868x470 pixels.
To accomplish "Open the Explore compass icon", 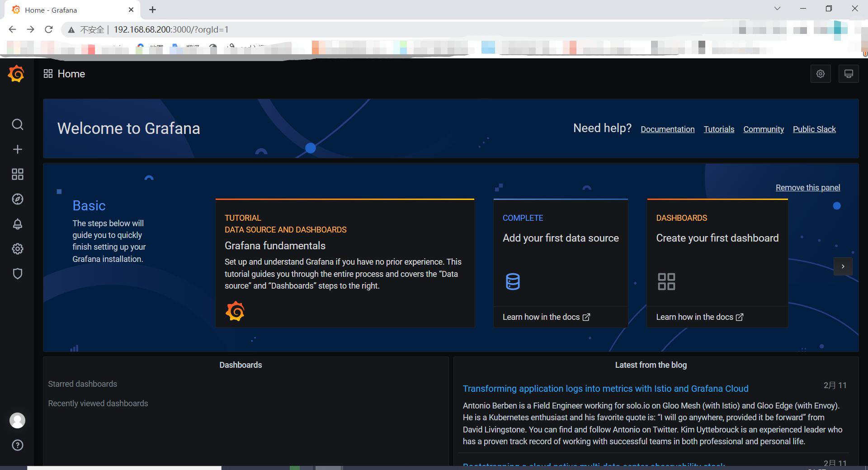I will [x=17, y=199].
